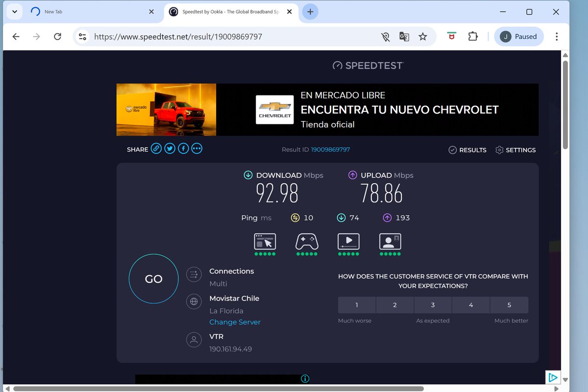Viewport: 588px width, 392px height.
Task: Share result on Twitter
Action: (170, 148)
